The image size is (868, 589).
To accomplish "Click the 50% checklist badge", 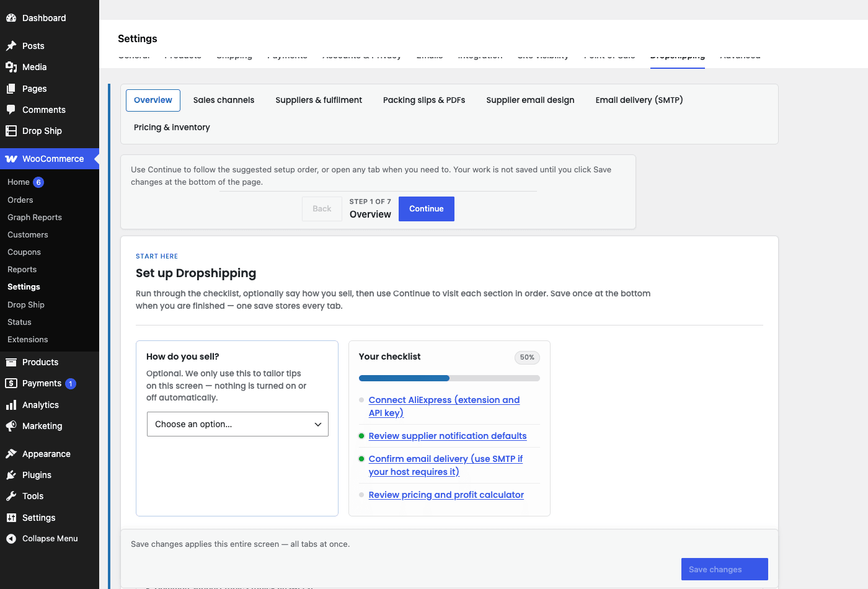I will (x=527, y=357).
